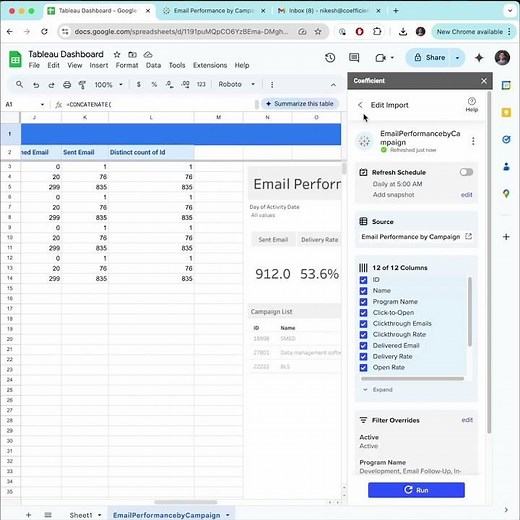Image resolution: width=520 pixels, height=520 pixels.
Task: Click the print icon
Action: point(67,85)
